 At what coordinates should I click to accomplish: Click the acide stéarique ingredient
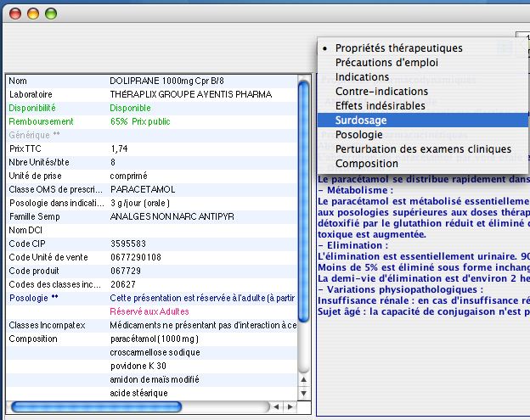point(139,393)
